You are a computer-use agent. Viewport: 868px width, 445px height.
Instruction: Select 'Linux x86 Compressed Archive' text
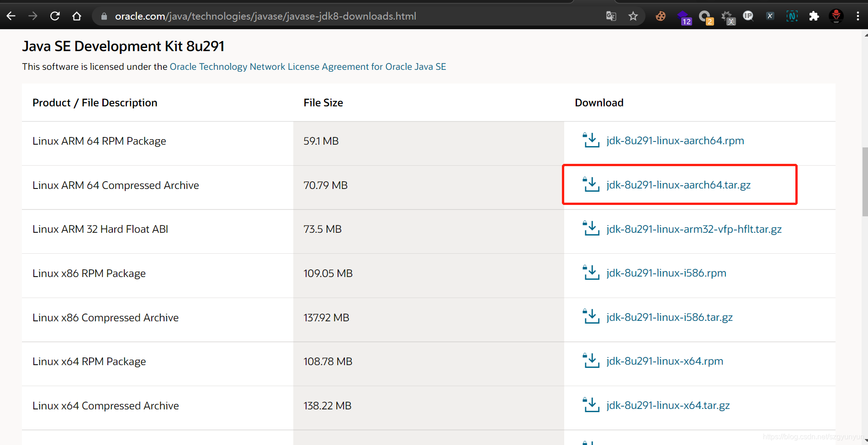pyautogui.click(x=106, y=318)
